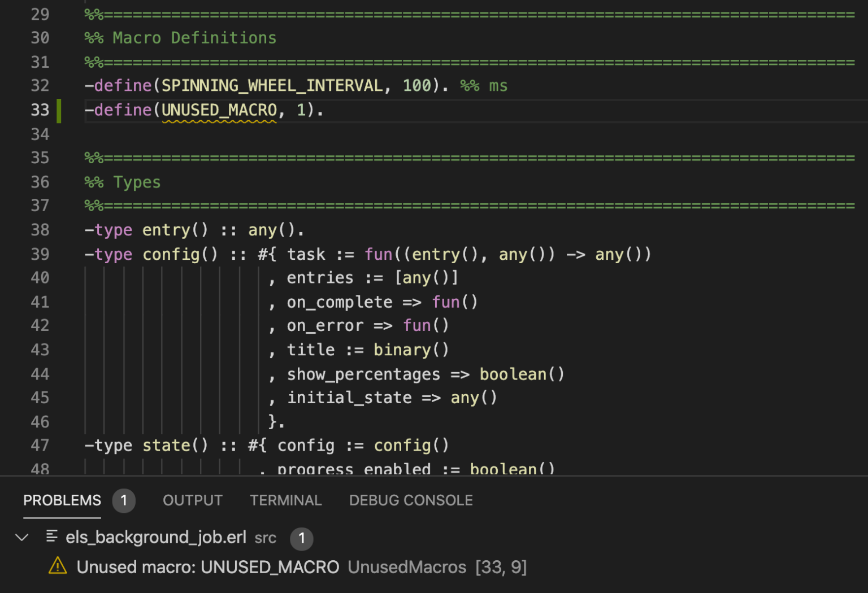Click the underlined UNUSED_MACRO token in the editor
This screenshot has height=593, width=868.
click(x=219, y=110)
